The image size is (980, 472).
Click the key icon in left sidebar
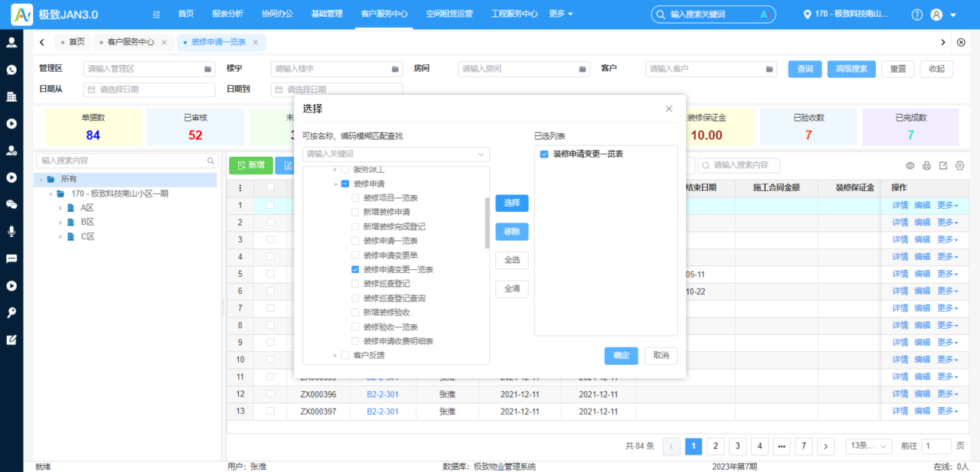click(x=11, y=313)
